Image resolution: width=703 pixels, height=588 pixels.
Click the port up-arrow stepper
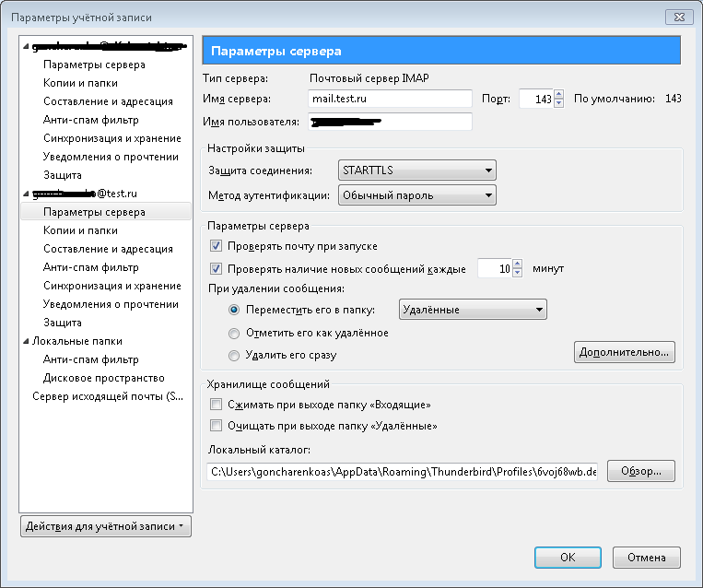(558, 94)
